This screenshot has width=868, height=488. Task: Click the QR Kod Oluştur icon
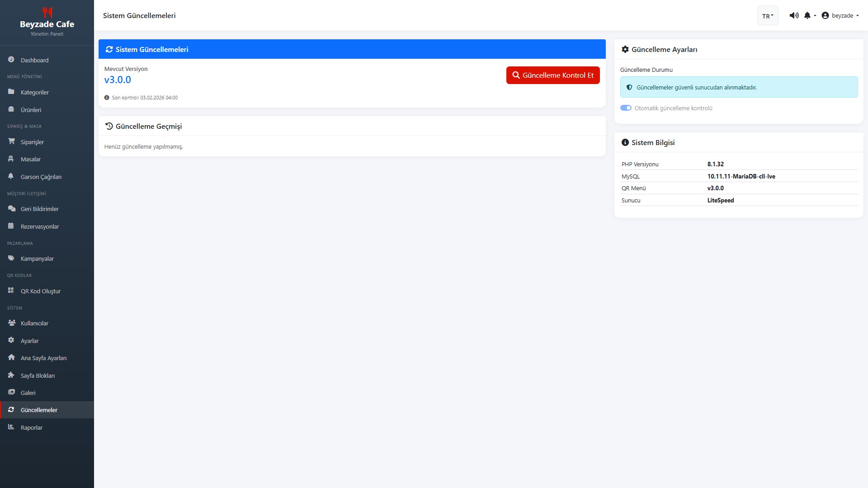pos(11,291)
